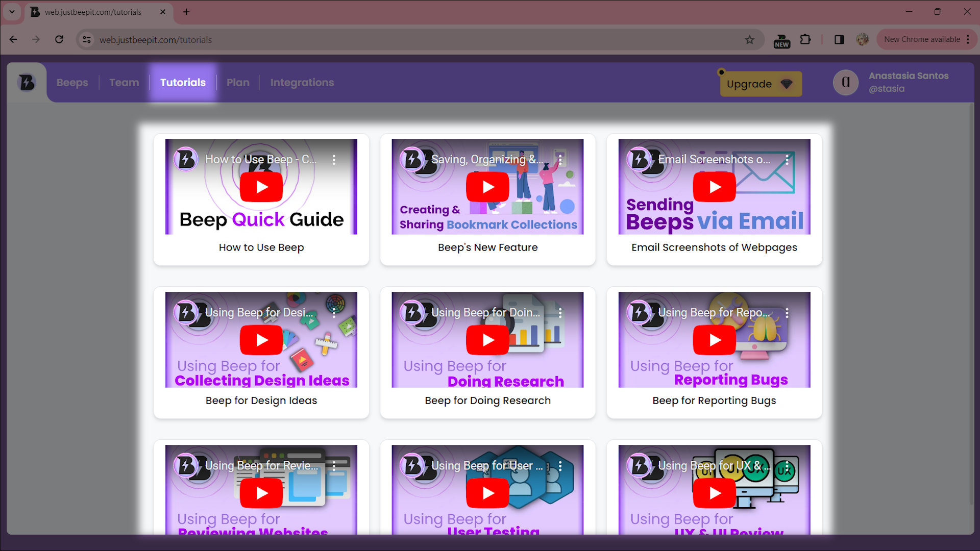Click channel avatar on Beep for Doing Research video

click(x=412, y=313)
